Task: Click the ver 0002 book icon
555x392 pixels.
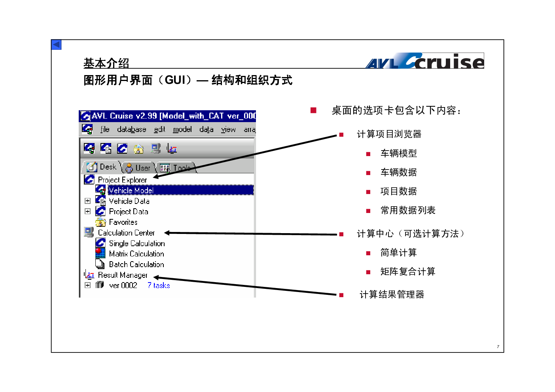Action: coord(100,285)
